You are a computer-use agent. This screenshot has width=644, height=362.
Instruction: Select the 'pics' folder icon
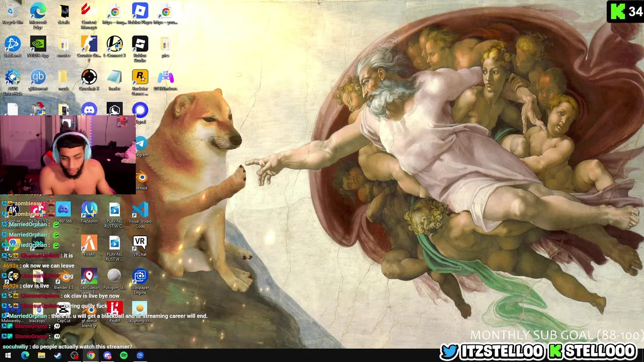click(x=166, y=47)
